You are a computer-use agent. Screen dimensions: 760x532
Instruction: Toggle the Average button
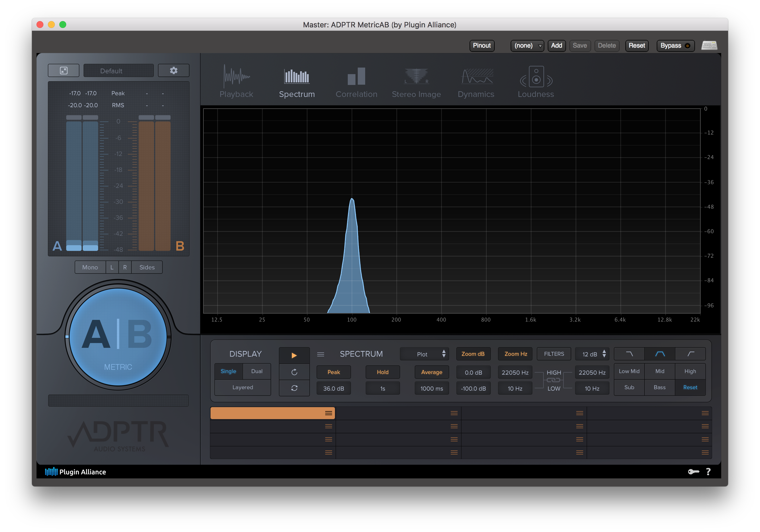point(432,372)
